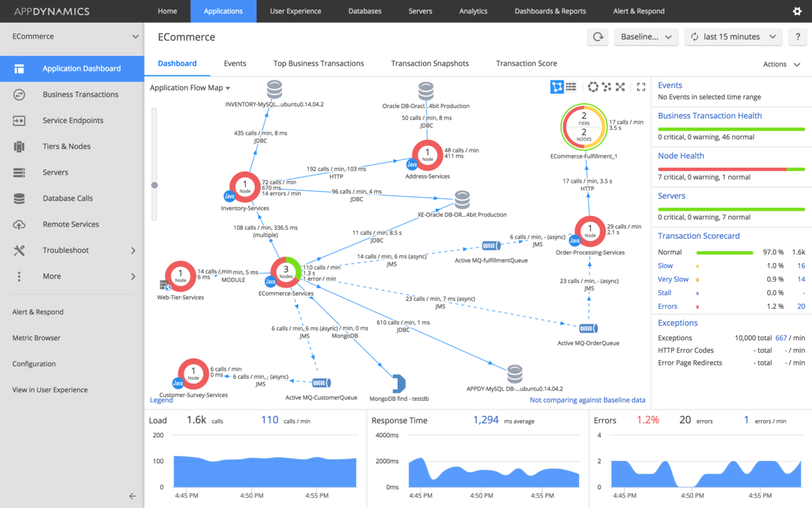This screenshot has height=508, width=812.
Task: Apply cross-shaped layout to flow map
Action: click(x=620, y=87)
